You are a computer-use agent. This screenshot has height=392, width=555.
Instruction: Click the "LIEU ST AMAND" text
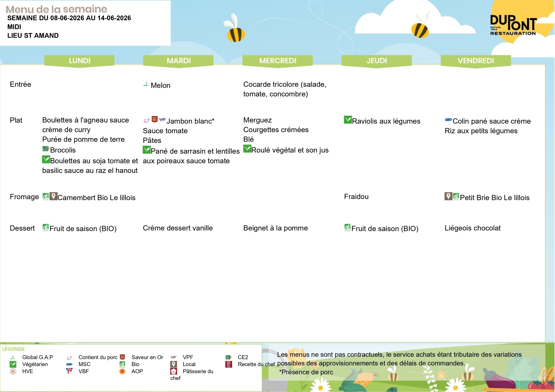33,36
